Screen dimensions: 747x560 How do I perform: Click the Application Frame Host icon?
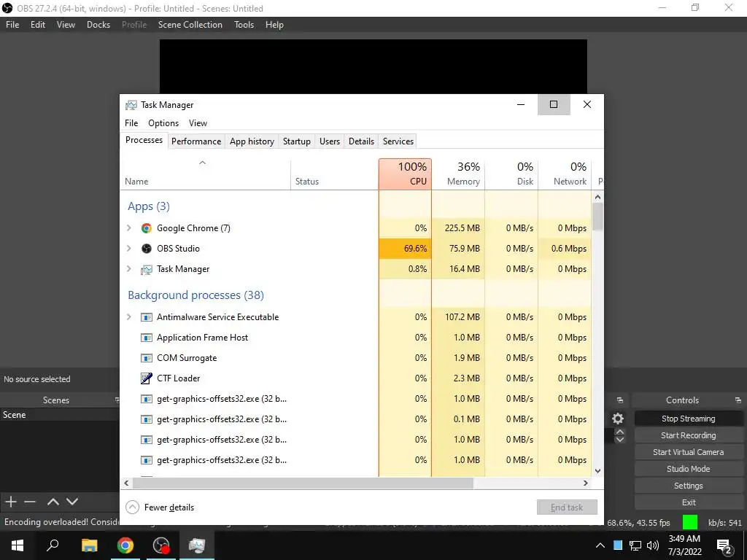(146, 338)
